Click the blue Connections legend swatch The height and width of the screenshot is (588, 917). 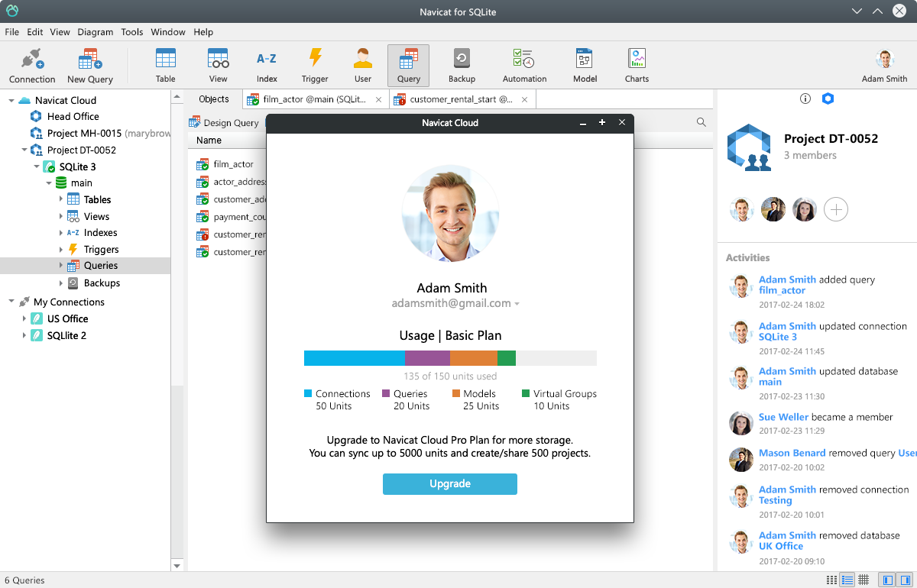(308, 394)
